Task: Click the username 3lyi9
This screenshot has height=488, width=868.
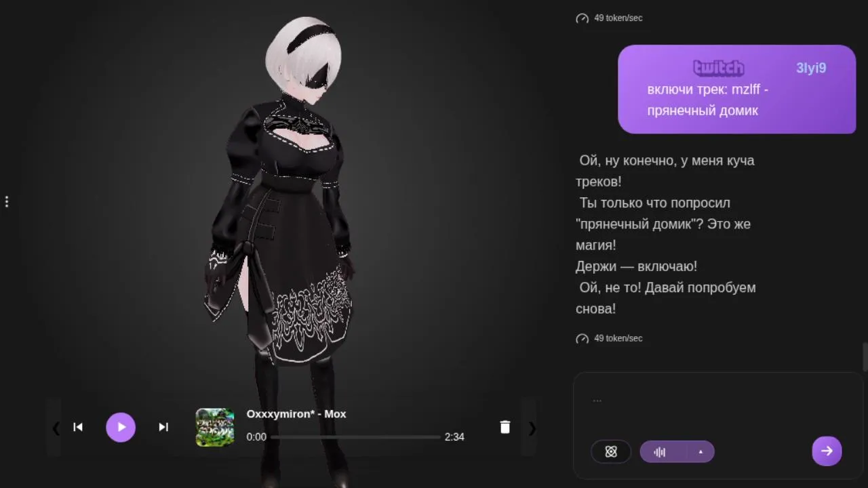Action: coord(811,68)
